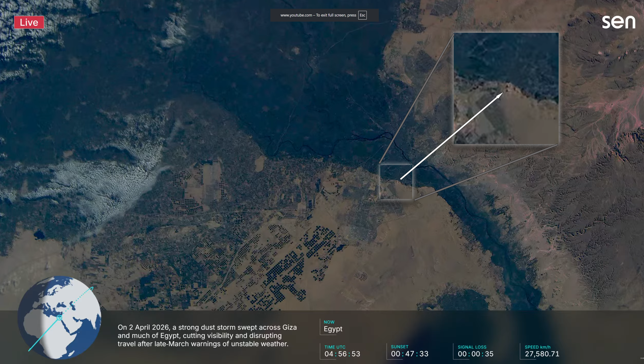Image resolution: width=644 pixels, height=364 pixels.
Task: Click the dust storm caption text
Action: pyautogui.click(x=207, y=336)
